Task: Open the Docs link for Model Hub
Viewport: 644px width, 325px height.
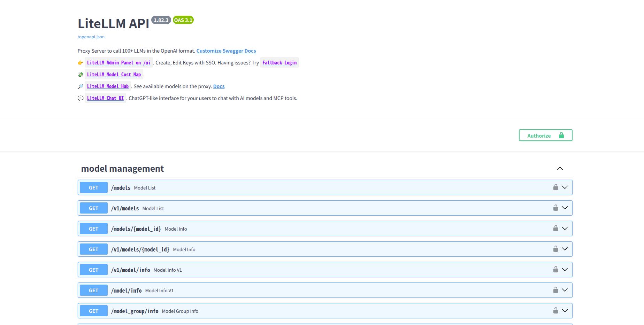Action: click(219, 86)
